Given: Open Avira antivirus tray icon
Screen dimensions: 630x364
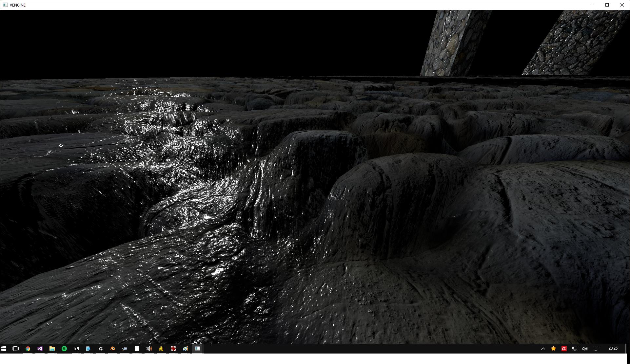Looking at the screenshot, I should 564,349.
